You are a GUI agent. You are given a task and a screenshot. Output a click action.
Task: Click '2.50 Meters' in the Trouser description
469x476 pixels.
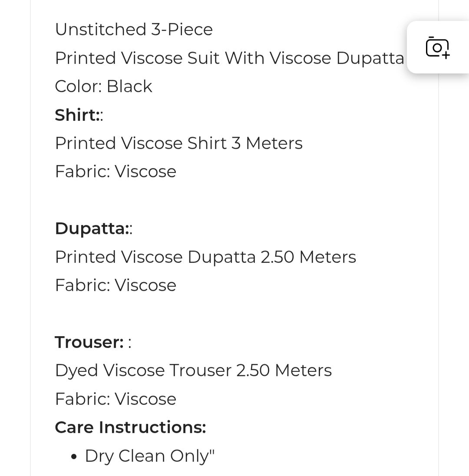click(x=284, y=370)
